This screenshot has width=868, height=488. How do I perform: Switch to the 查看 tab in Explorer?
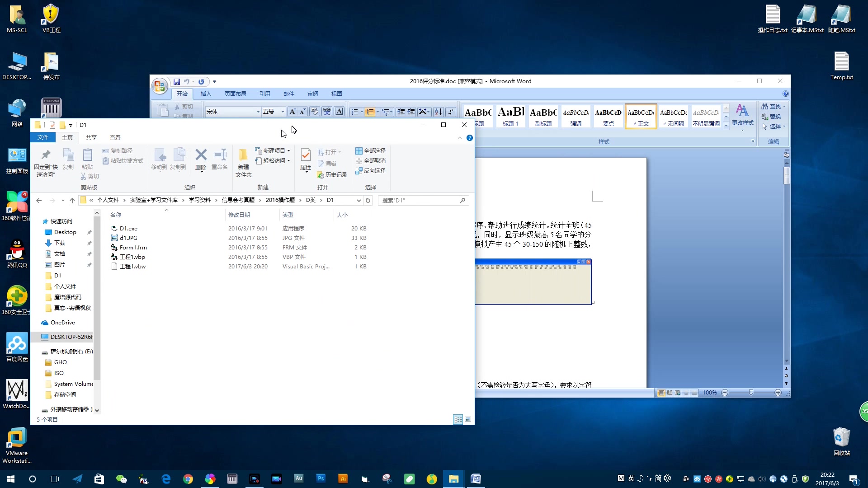pyautogui.click(x=115, y=137)
